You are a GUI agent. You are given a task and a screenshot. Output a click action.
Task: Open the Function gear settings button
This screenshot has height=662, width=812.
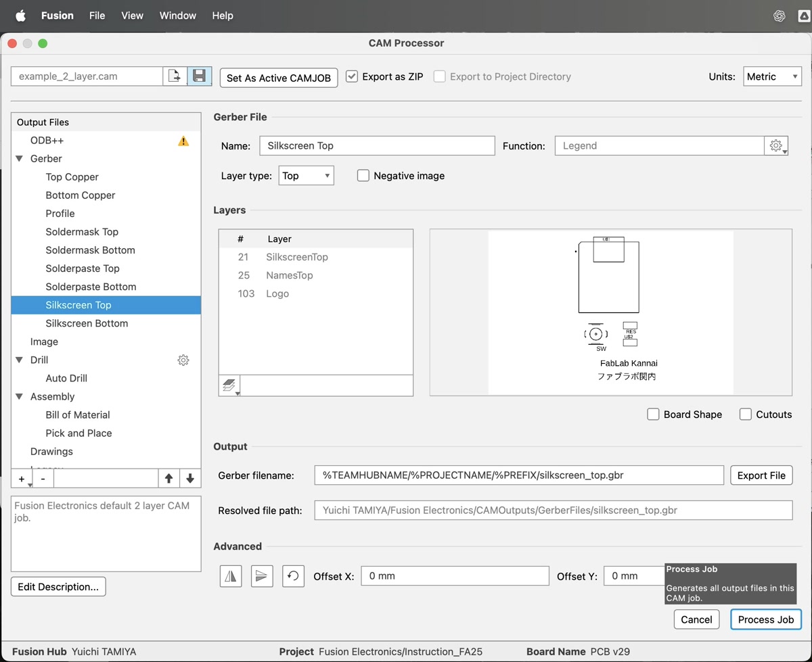pyautogui.click(x=777, y=145)
